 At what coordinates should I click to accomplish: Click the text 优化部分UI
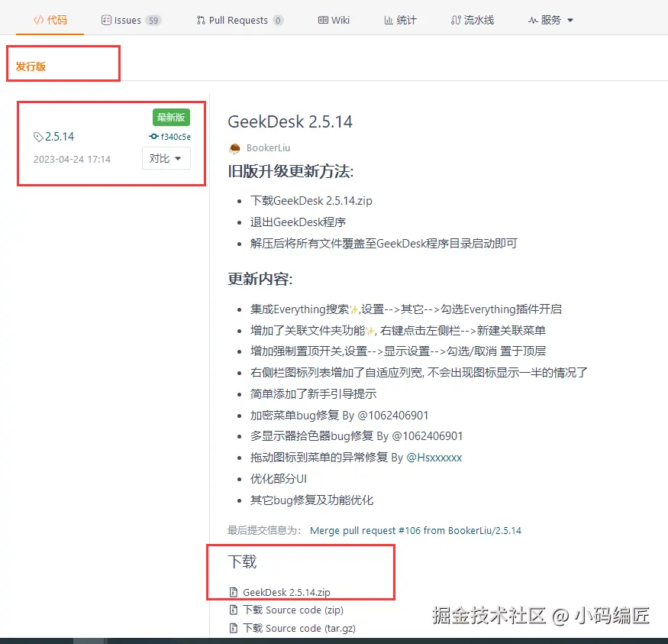click(x=278, y=479)
